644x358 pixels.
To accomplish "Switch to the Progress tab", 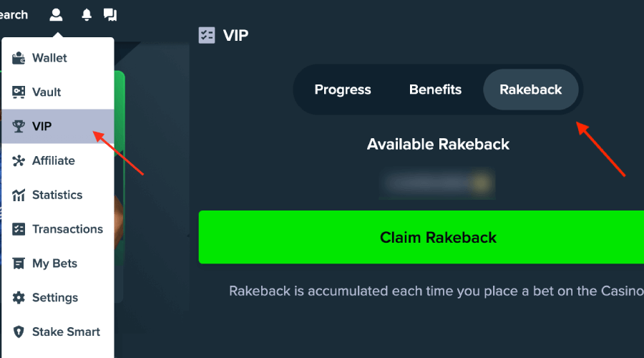I will click(x=343, y=89).
